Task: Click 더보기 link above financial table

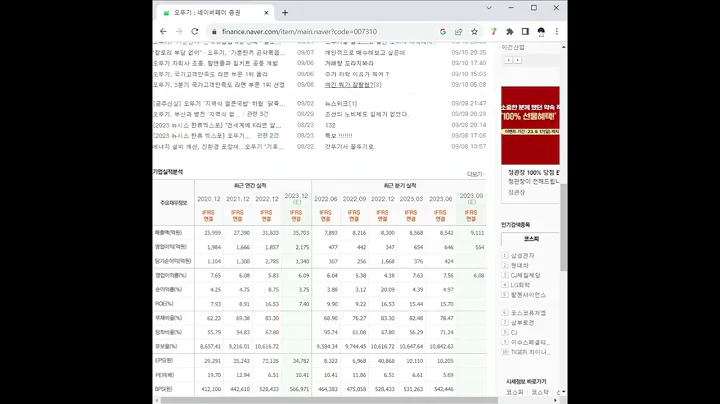Action: click(475, 174)
